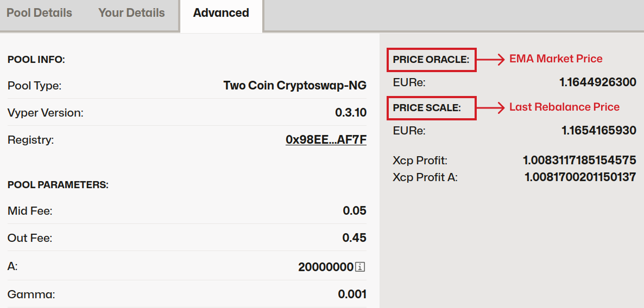Click the Gamma value 0.001
Viewport: 644px width, 308px height.
[x=352, y=294]
